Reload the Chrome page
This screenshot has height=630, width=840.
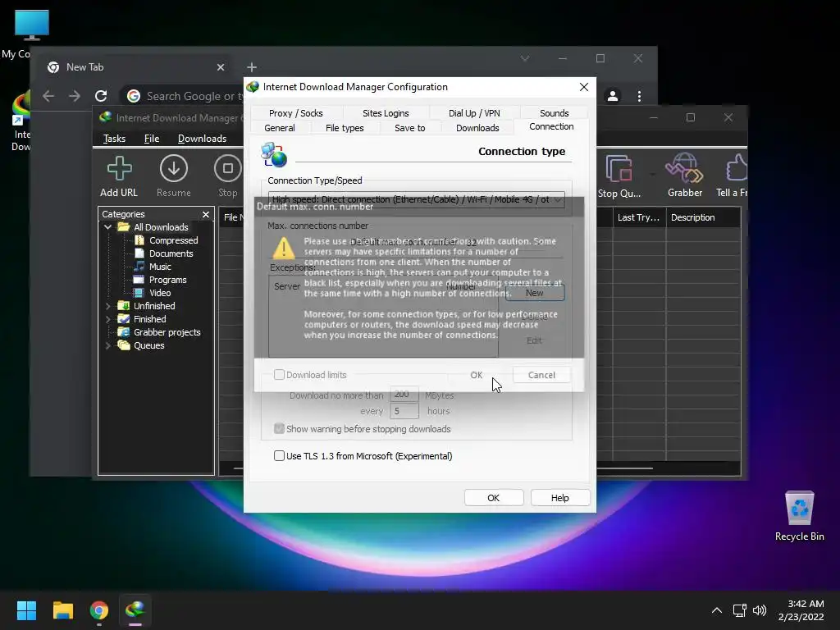click(101, 96)
